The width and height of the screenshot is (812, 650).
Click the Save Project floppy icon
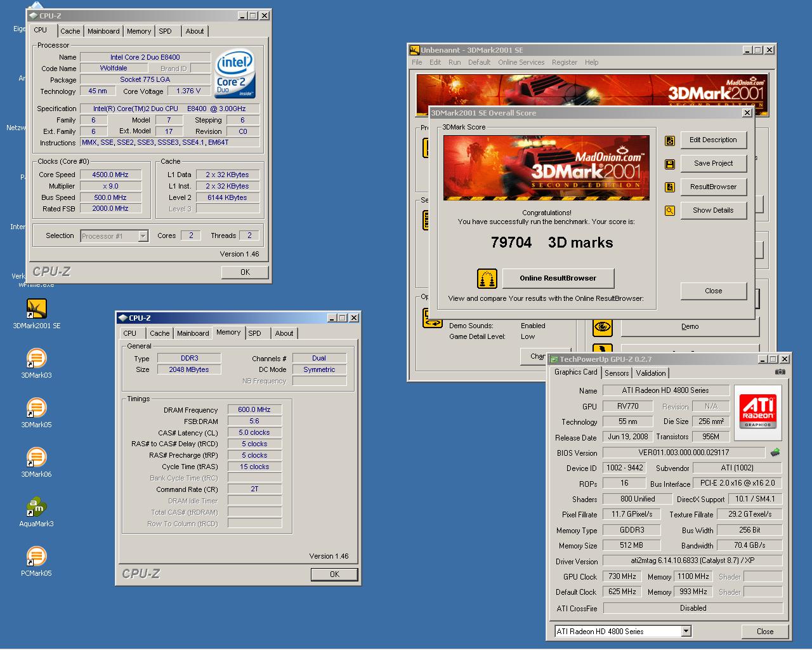(x=669, y=164)
